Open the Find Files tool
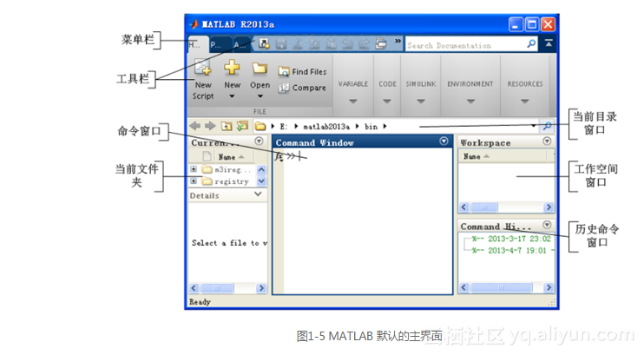 [x=302, y=71]
